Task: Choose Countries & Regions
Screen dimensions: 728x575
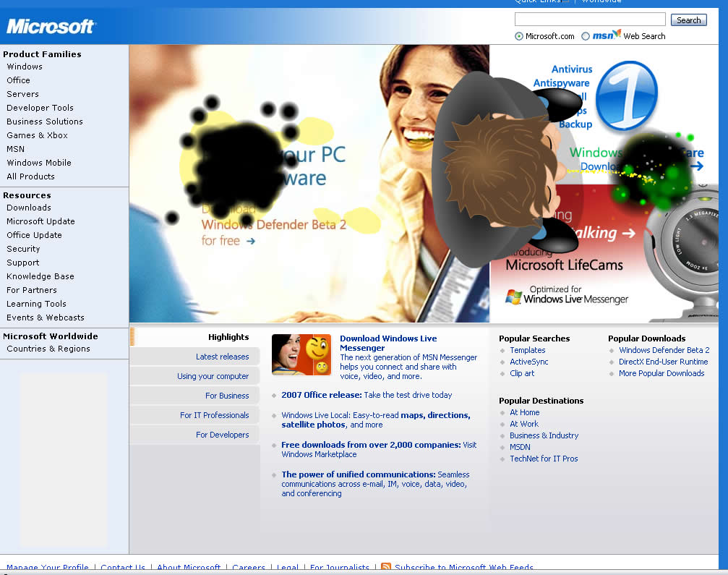Action: pos(48,349)
